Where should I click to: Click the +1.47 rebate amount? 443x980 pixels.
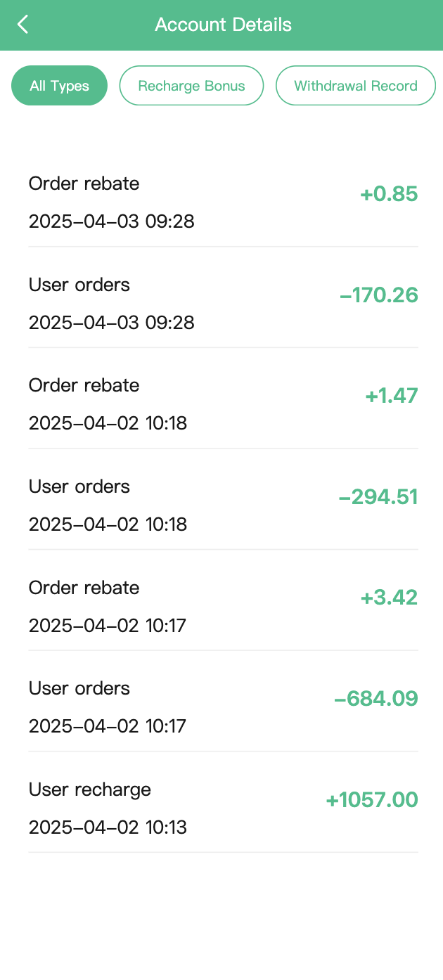pyautogui.click(x=391, y=396)
